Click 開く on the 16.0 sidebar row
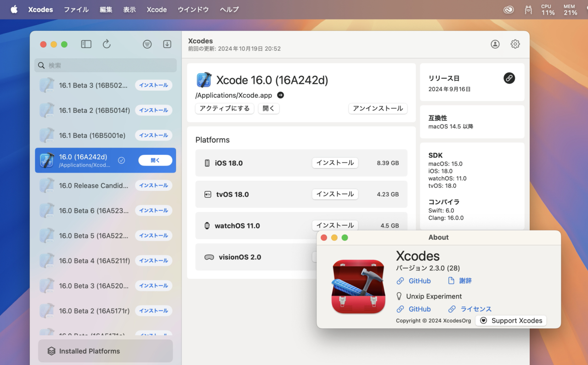The width and height of the screenshot is (588, 365). 155,160
